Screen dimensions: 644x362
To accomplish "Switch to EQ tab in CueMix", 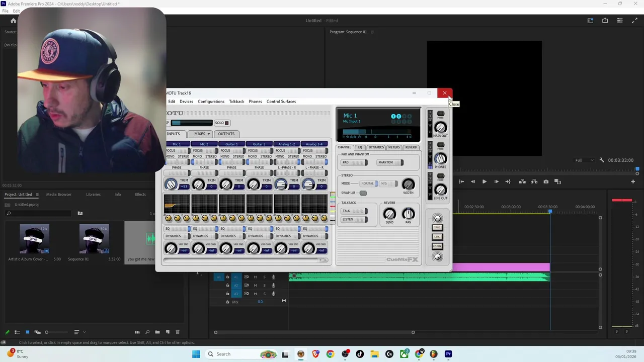I will (360, 147).
